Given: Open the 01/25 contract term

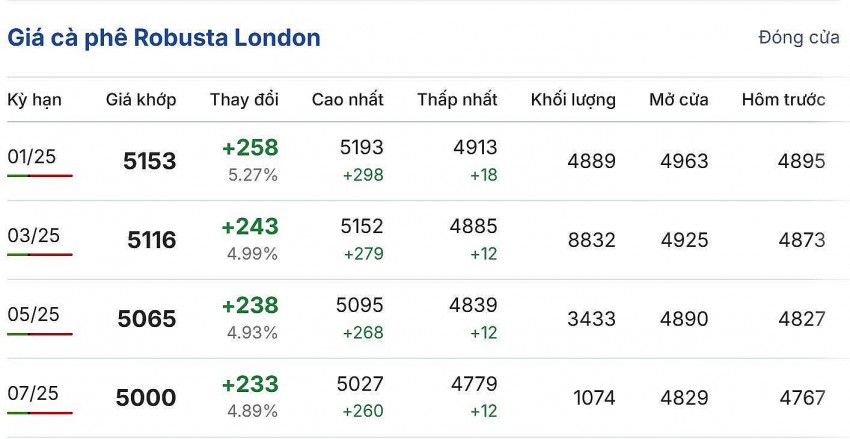Looking at the screenshot, I should [x=33, y=156].
